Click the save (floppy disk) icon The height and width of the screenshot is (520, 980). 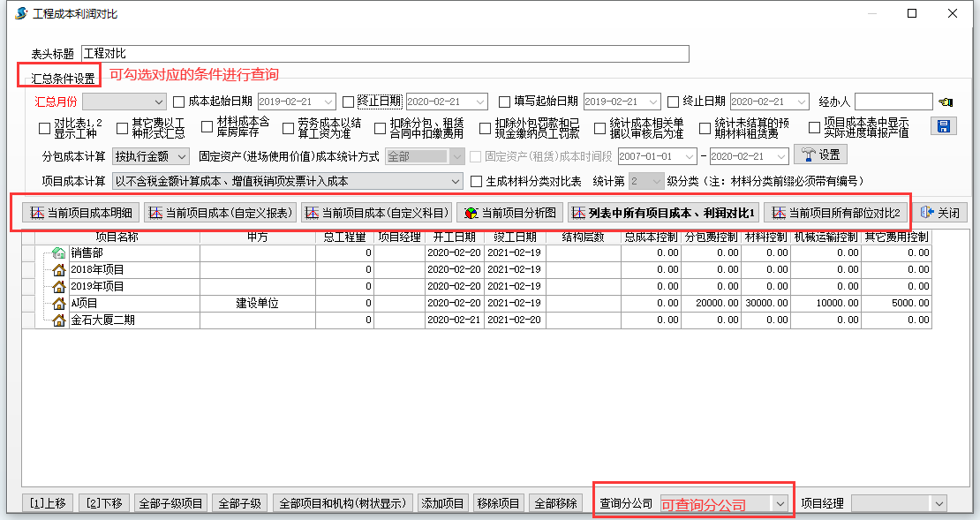click(x=944, y=126)
